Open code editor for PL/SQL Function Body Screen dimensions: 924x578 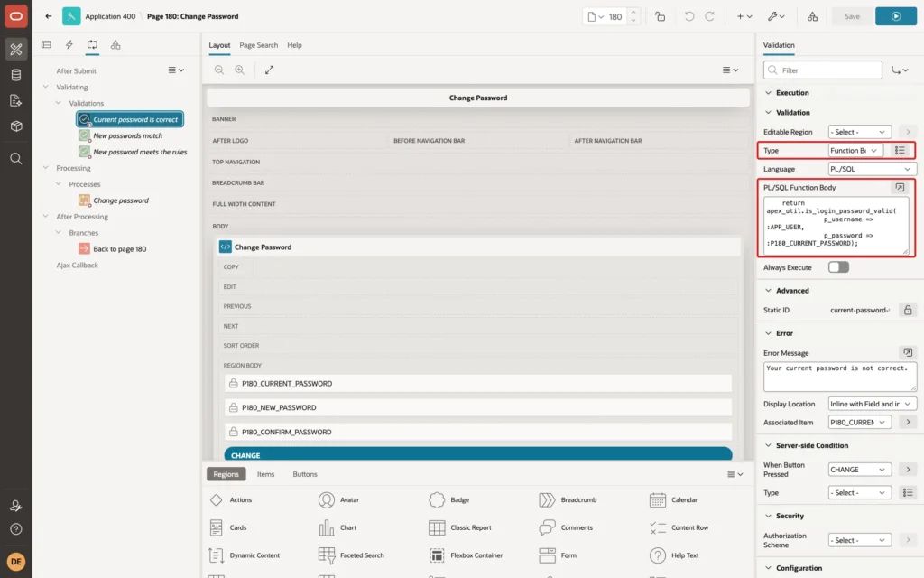pyautogui.click(x=900, y=188)
